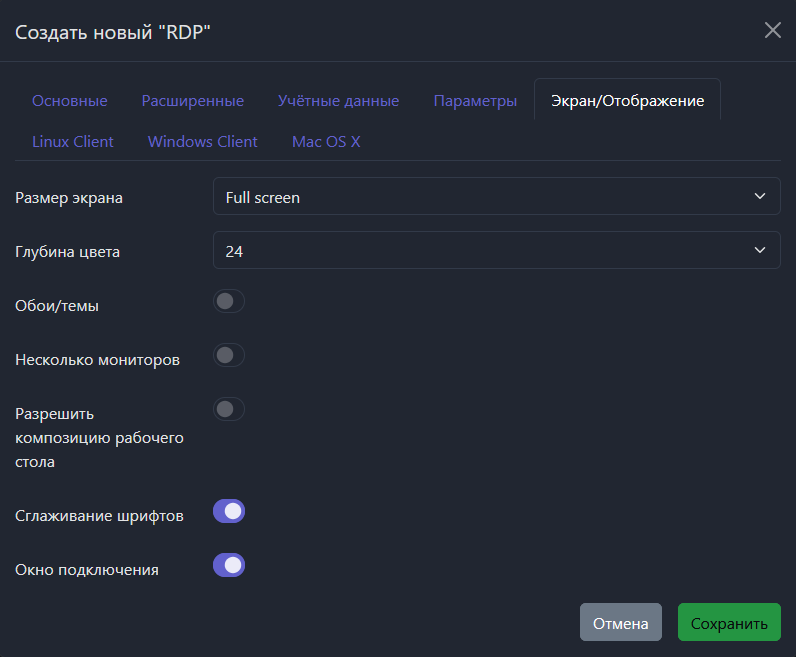This screenshot has width=796, height=657.
Task: Click the Экран/Отображение tab
Action: point(627,101)
